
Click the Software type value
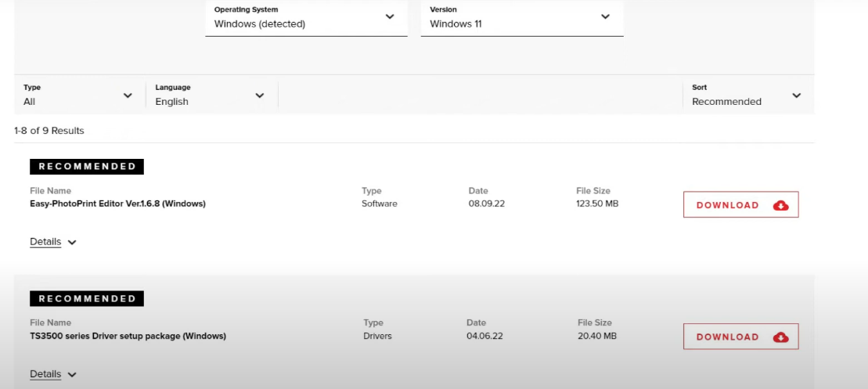(x=380, y=204)
